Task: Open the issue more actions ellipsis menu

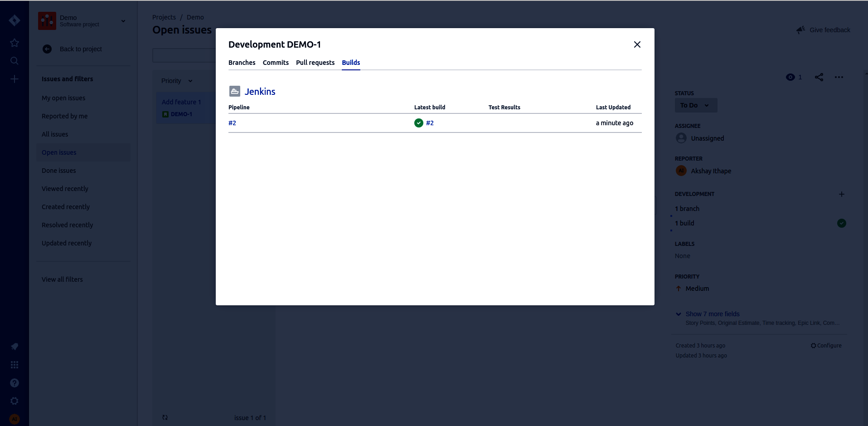Action: coord(839,77)
